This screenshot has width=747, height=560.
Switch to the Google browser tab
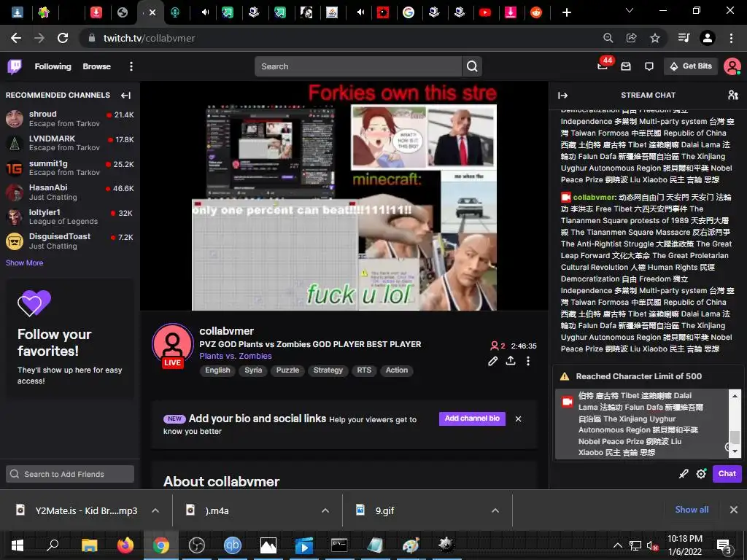pos(409,12)
